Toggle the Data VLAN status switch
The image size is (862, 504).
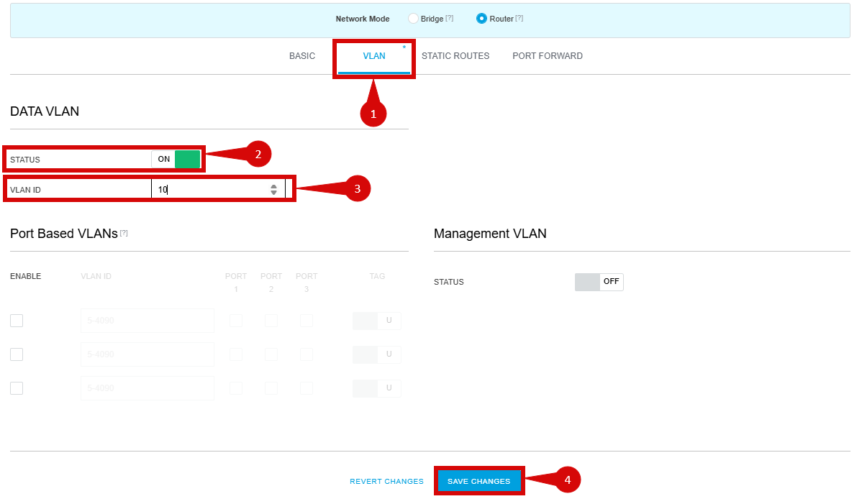tap(176, 159)
